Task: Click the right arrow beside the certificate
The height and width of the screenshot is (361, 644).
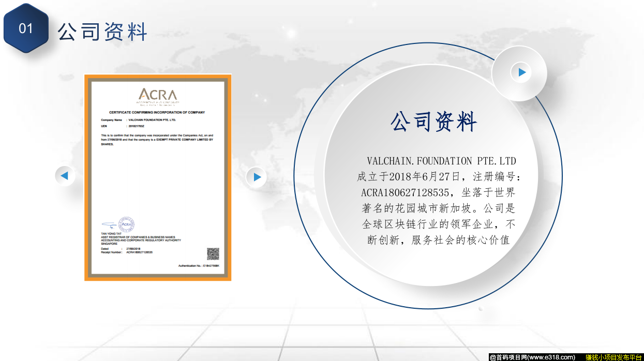Action: (x=257, y=177)
